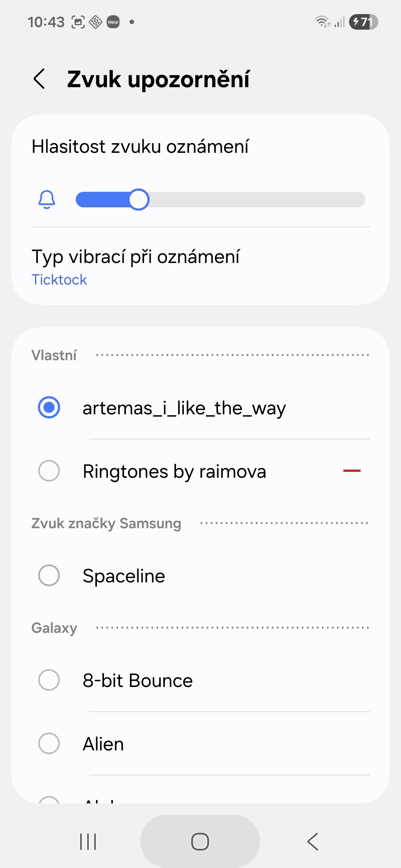Image resolution: width=401 pixels, height=868 pixels.
Task: Tap the back arrow beside Zvuk upozornění
Action: 39,79
